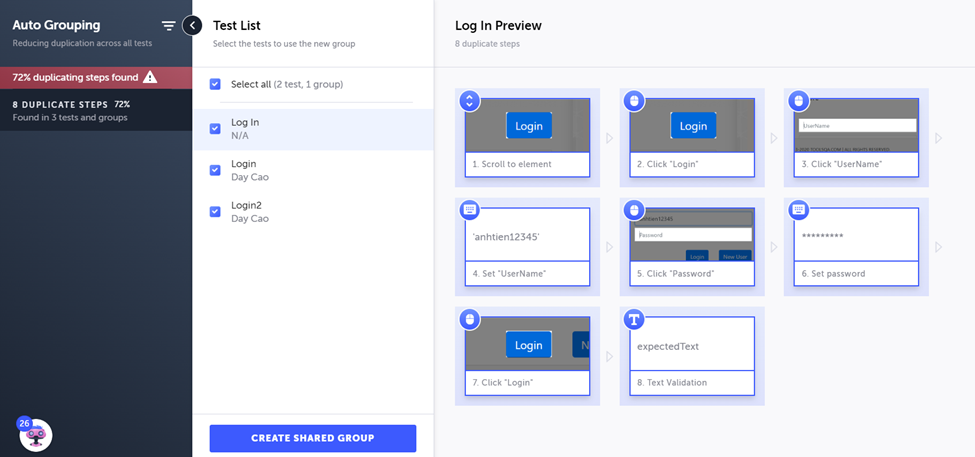Screen dimensions: 975x457
Task: Open the robot assistant avatar icon
Action: point(35,434)
